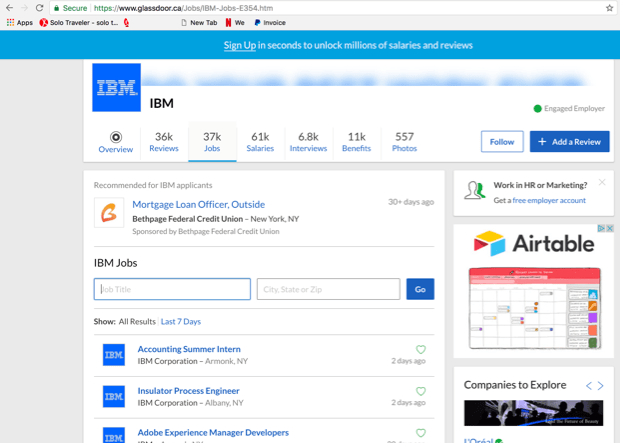Open Insulator Process Engineer job listing
Screen dimensions: 620x443
pyautogui.click(x=189, y=391)
